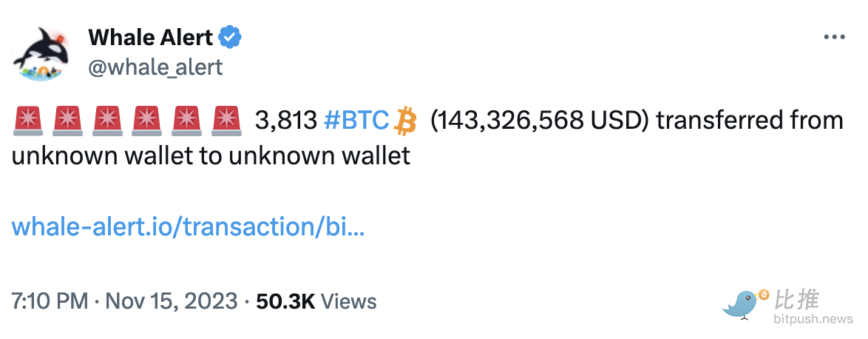The image size is (868, 339).
Task: Click the 3,813 BTC amount text
Action: tap(285, 120)
